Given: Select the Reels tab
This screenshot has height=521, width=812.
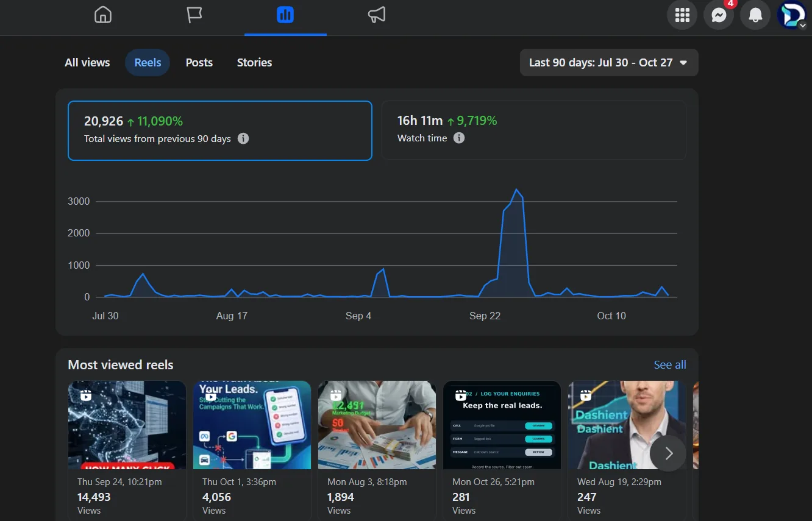Looking at the screenshot, I should [x=148, y=62].
